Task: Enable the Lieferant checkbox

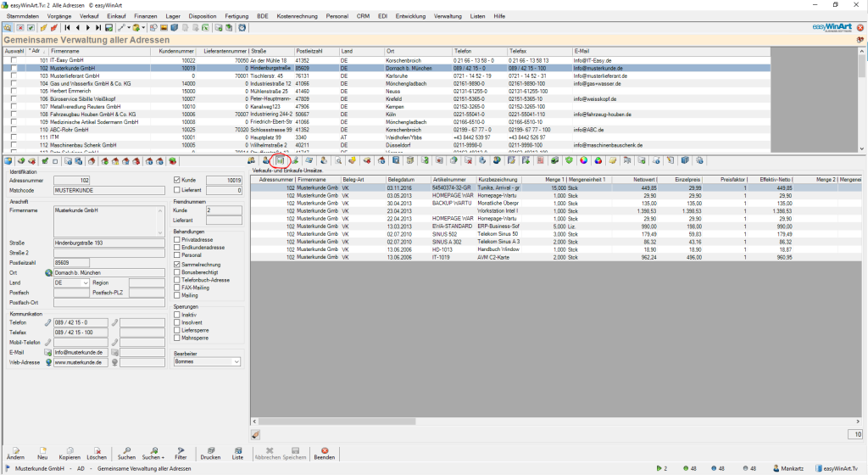Action: pyautogui.click(x=177, y=191)
